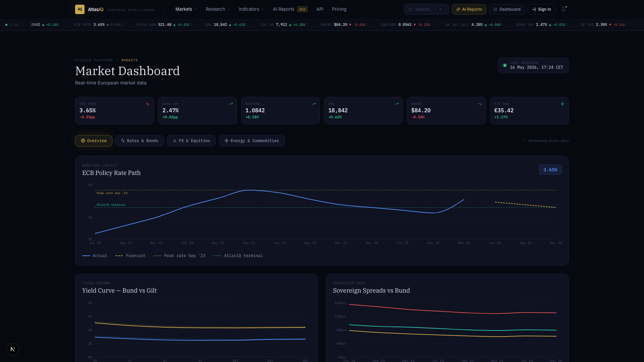Click the Yield Curve — Bund vs Gilt title
The width and height of the screenshot is (644, 362).
coord(119,291)
